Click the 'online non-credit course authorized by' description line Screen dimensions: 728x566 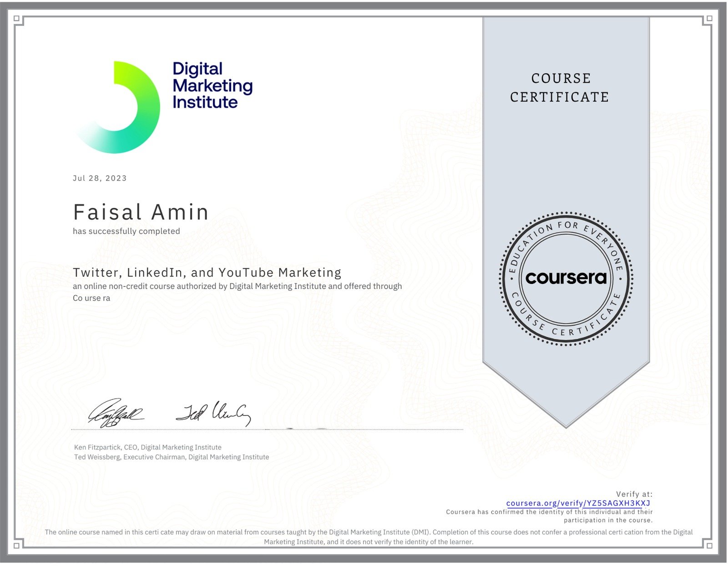coord(237,286)
